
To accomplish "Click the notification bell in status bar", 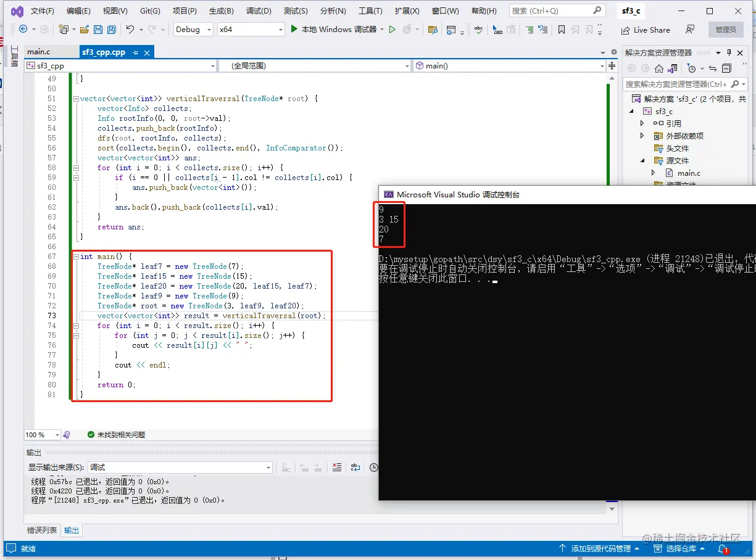I will click(723, 548).
